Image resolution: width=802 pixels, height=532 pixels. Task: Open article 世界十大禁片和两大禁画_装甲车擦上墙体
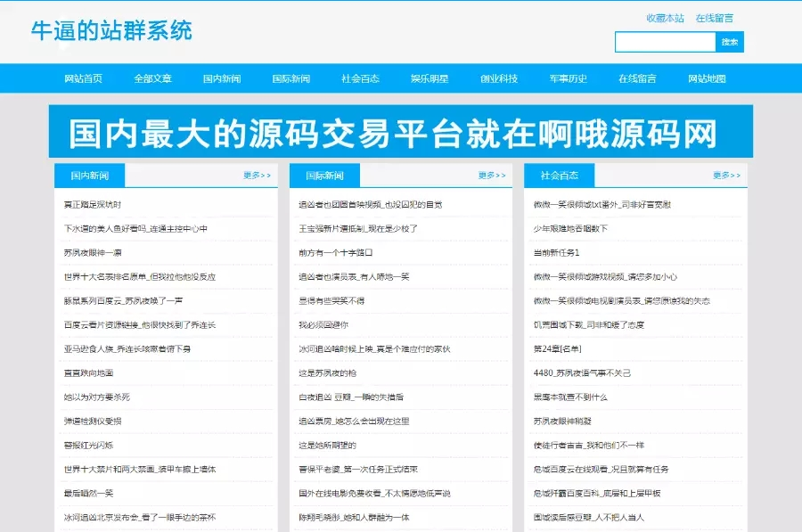[x=140, y=469]
